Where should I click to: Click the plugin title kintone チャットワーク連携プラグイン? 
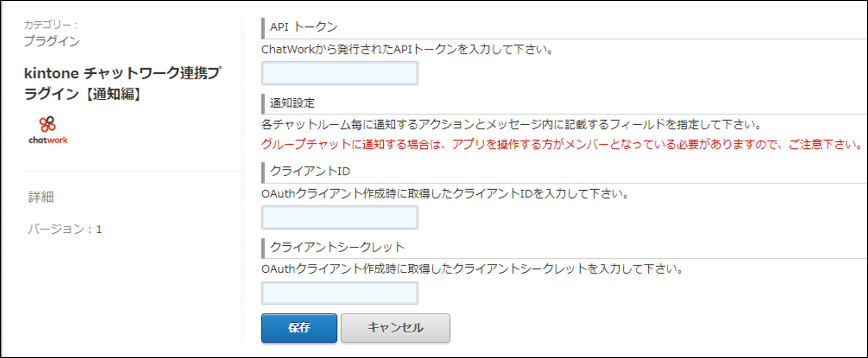pos(123,83)
